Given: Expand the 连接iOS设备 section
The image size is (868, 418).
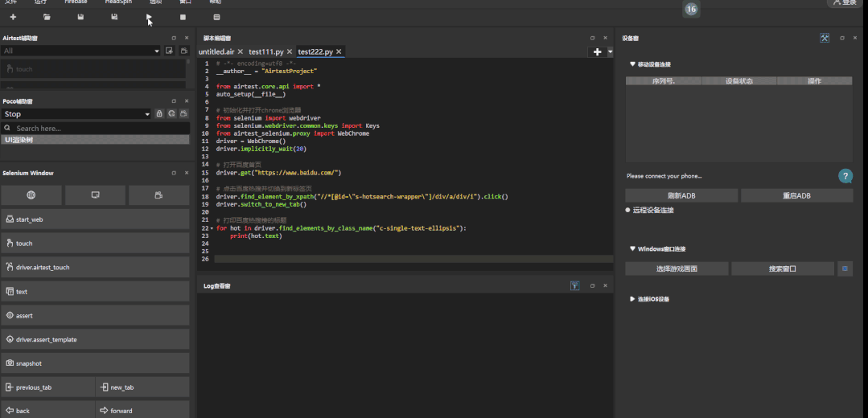Looking at the screenshot, I should coord(633,299).
